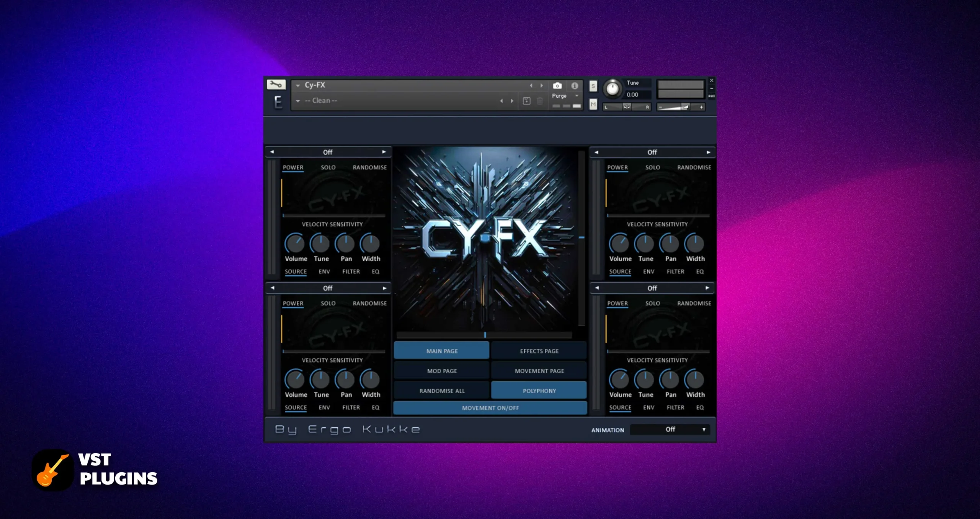Click top-left layer previous sample arrow
Viewport: 980px width, 519px height.
272,152
